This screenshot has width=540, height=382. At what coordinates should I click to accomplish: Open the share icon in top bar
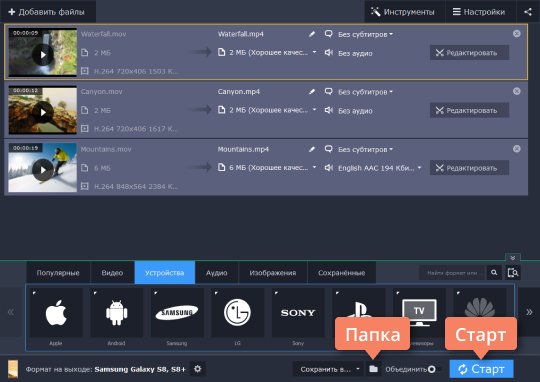point(528,12)
